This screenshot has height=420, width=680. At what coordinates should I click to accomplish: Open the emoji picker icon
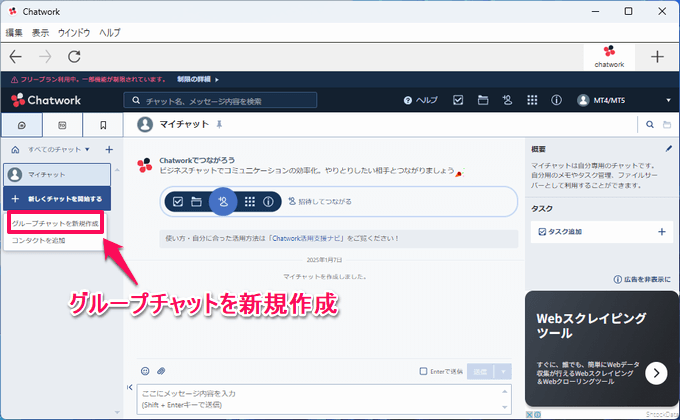pyautogui.click(x=145, y=371)
